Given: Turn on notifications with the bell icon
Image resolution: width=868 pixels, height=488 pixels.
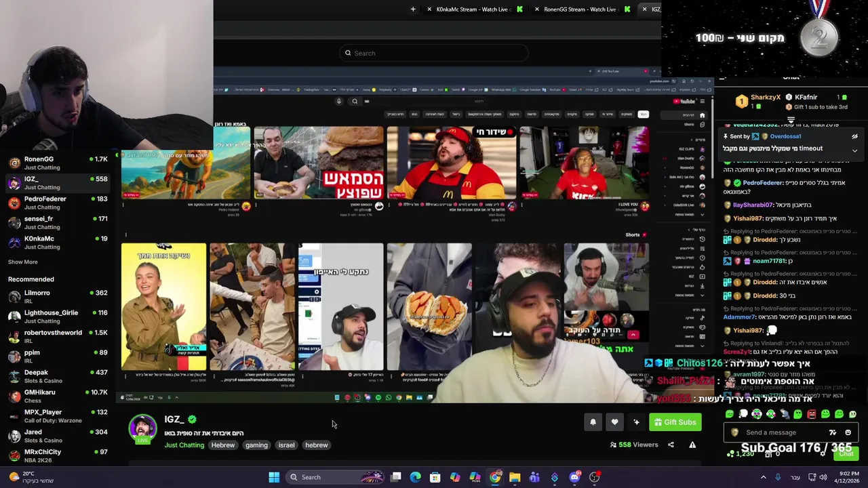Looking at the screenshot, I should pos(593,422).
